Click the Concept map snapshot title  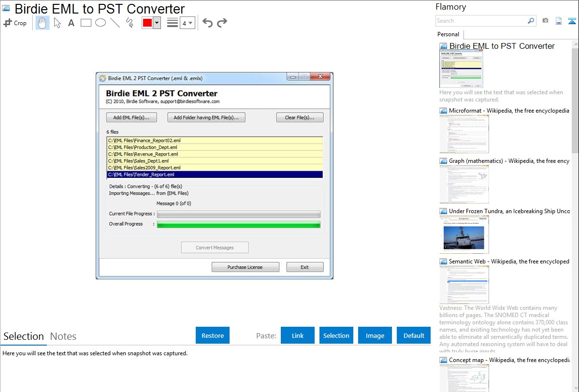(509, 360)
